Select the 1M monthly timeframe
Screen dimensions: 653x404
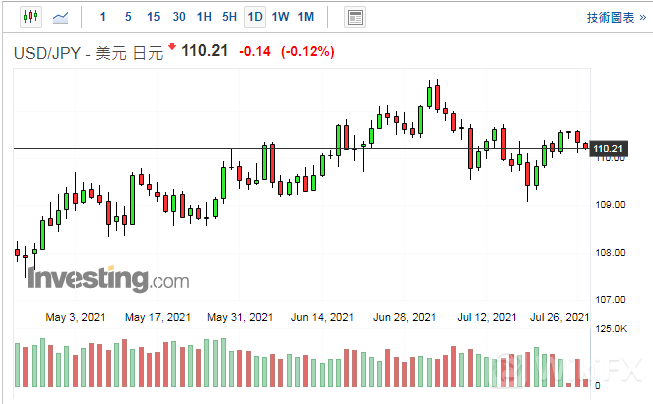306,17
